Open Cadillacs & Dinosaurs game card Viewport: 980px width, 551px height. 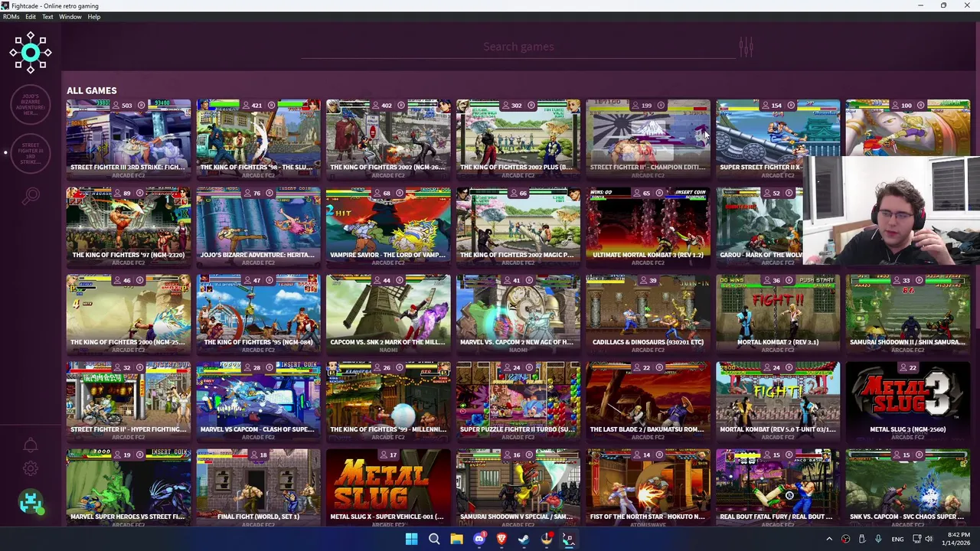coord(648,314)
